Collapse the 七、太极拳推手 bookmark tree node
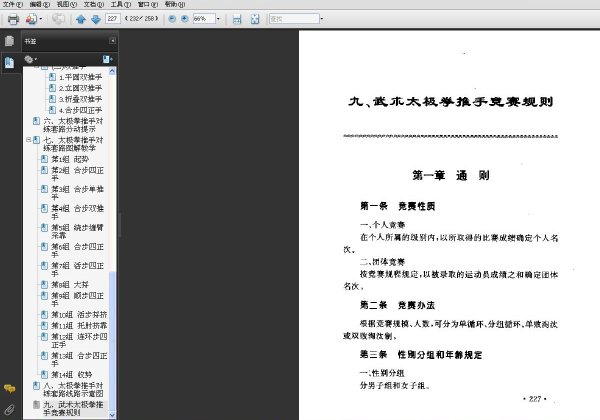 (x=28, y=140)
